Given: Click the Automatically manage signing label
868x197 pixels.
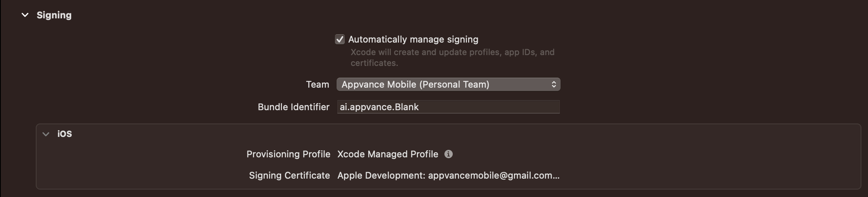Looking at the screenshot, I should click(x=413, y=39).
